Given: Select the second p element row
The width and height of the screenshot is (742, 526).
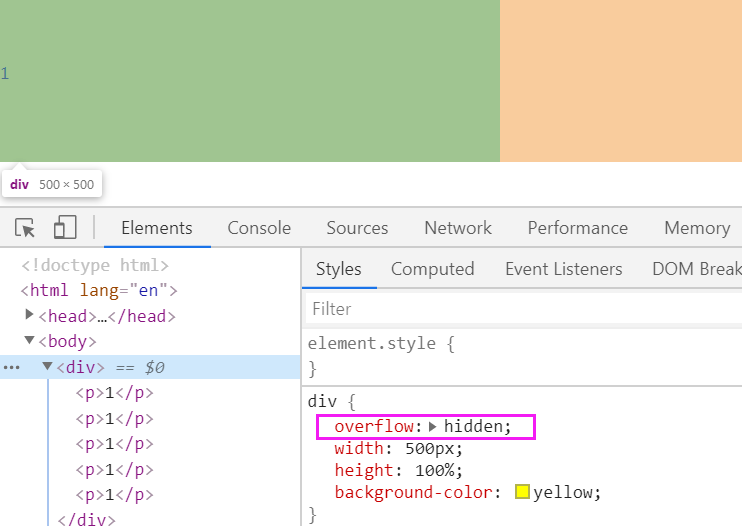Looking at the screenshot, I should 115,419.
